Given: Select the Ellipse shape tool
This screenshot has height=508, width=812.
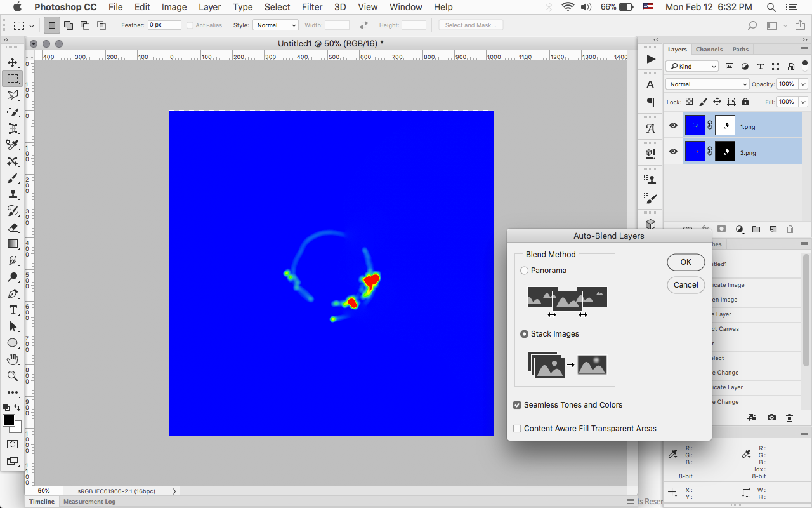Looking at the screenshot, I should tap(12, 343).
